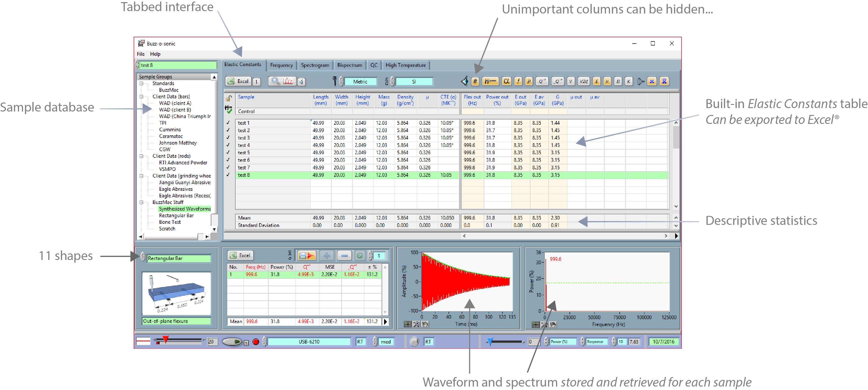Click the Excel button in the measurement panel

pyautogui.click(x=240, y=256)
